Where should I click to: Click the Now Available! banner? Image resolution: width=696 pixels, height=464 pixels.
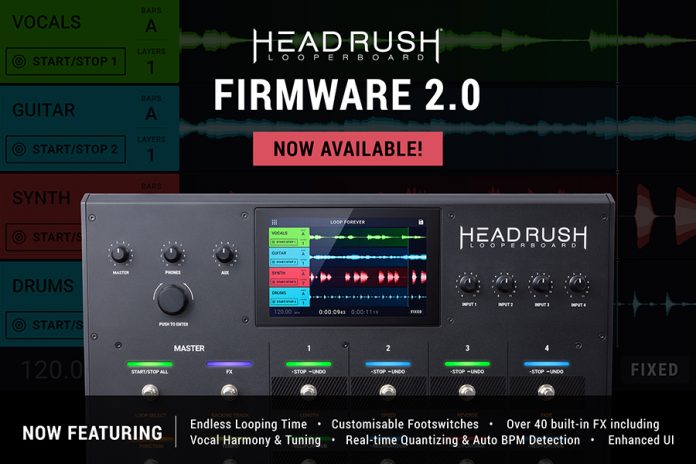[x=347, y=148]
